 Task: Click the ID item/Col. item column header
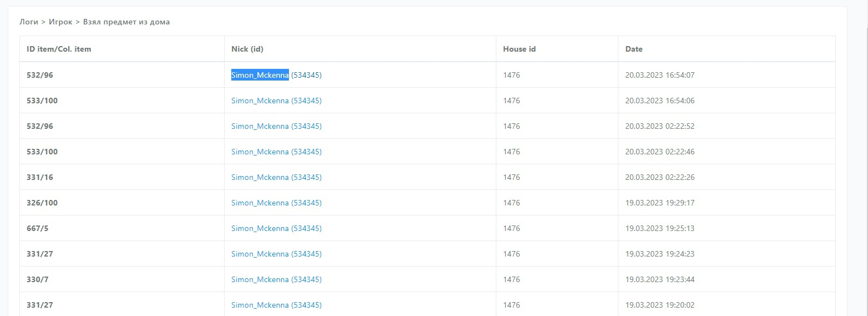(59, 49)
